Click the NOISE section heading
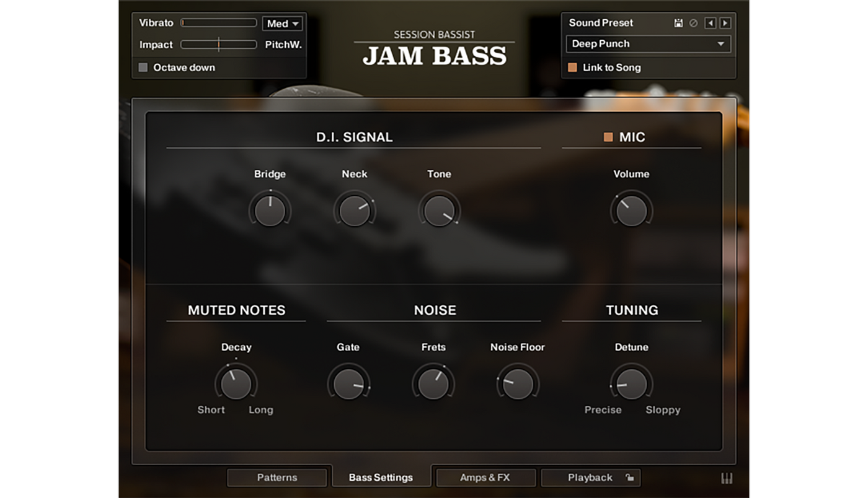The width and height of the screenshot is (868, 498). [435, 310]
